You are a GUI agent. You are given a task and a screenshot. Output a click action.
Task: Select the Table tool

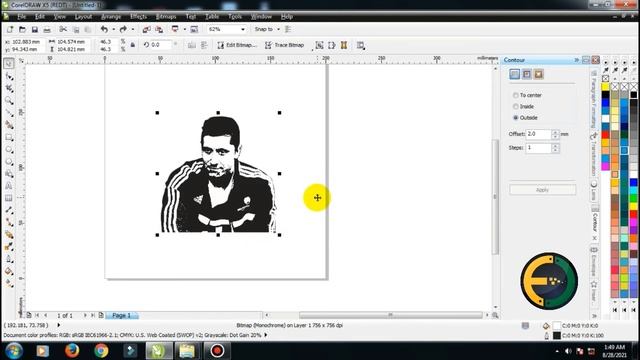(9, 198)
